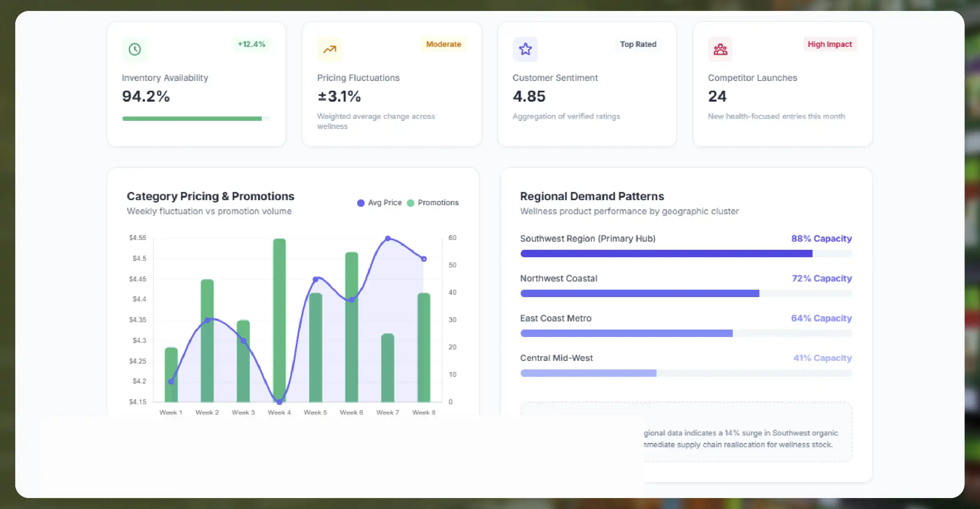Click the Pricing Fluctuations heading

[x=358, y=78]
